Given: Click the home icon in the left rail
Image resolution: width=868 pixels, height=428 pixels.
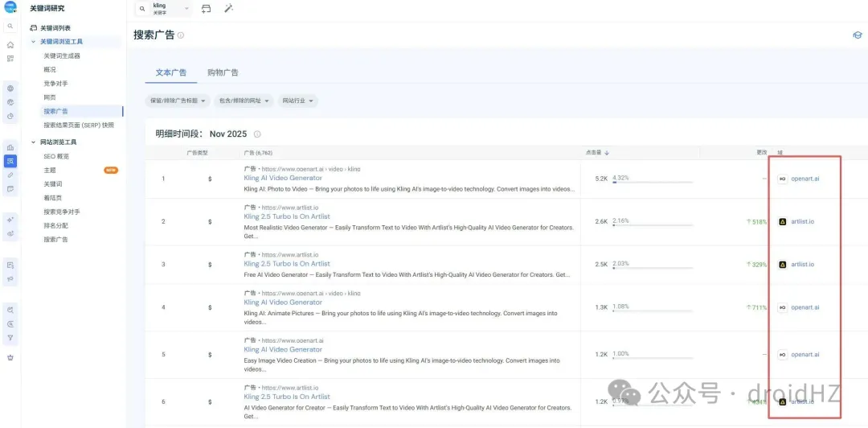Looking at the screenshot, I should pyautogui.click(x=10, y=45).
